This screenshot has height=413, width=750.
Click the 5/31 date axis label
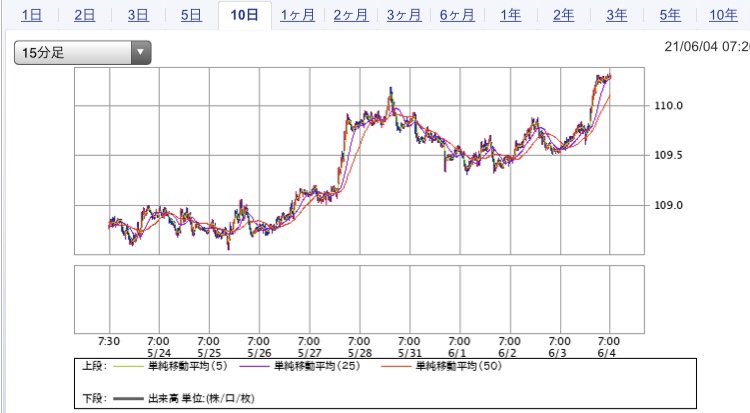pos(410,353)
